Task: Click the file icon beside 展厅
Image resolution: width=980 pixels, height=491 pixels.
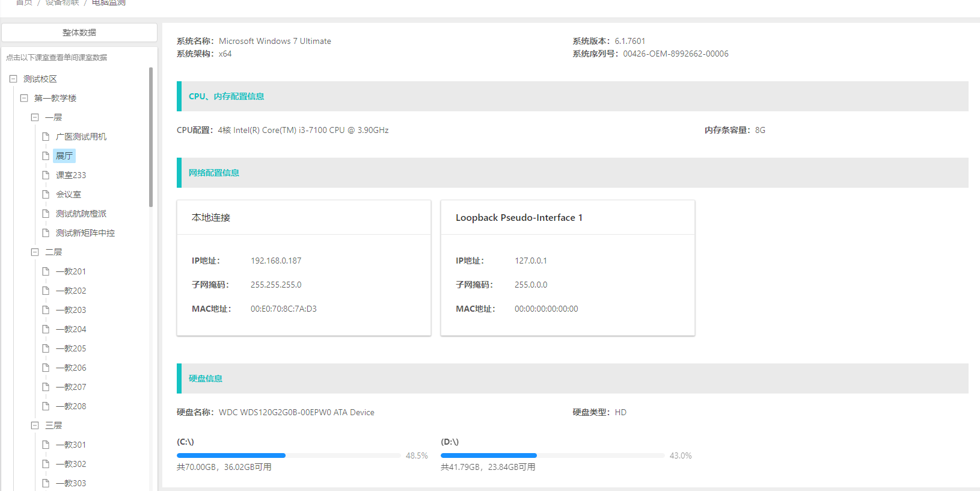Action: click(x=46, y=156)
